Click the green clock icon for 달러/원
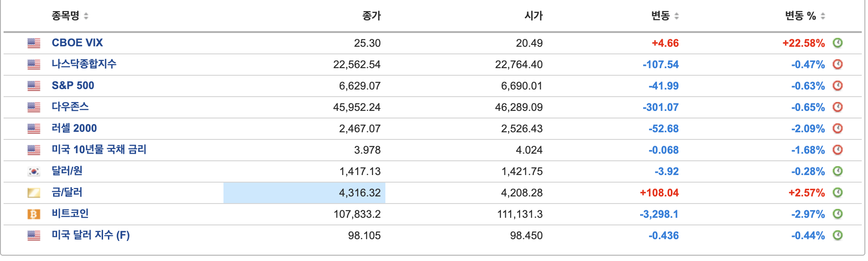 point(838,171)
